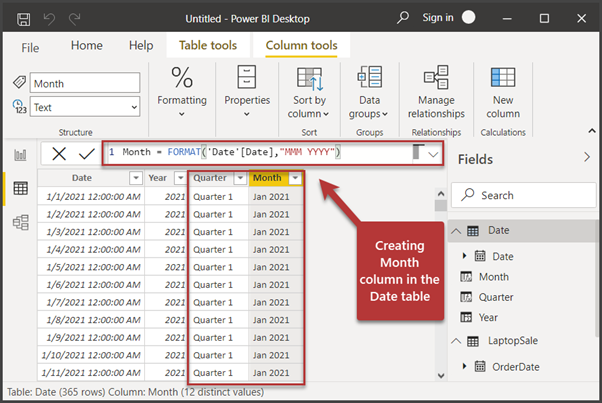Screen dimensions: 602x403
Task: Open the Date column filter dropdown
Action: pos(136,178)
